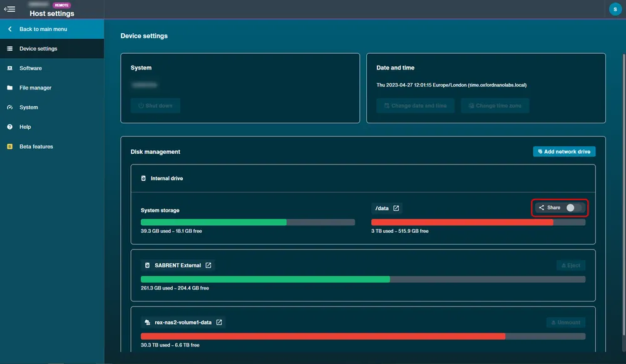626x364 pixels.
Task: Open rex-nas2-volume1-data external link icon
Action: click(x=218, y=322)
